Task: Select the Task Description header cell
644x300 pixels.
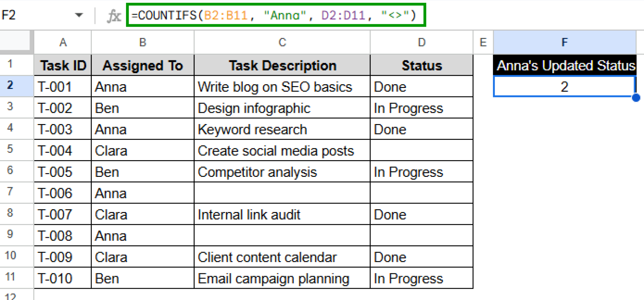Action: [282, 65]
